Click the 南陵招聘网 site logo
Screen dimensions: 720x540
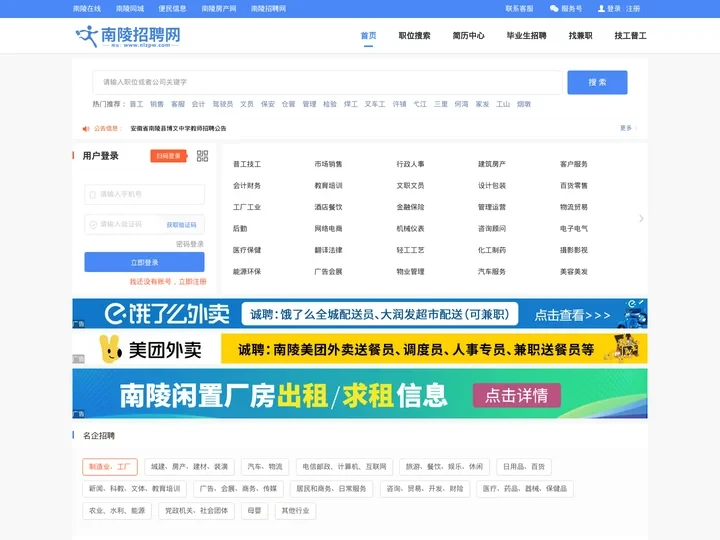pyautogui.click(x=128, y=36)
